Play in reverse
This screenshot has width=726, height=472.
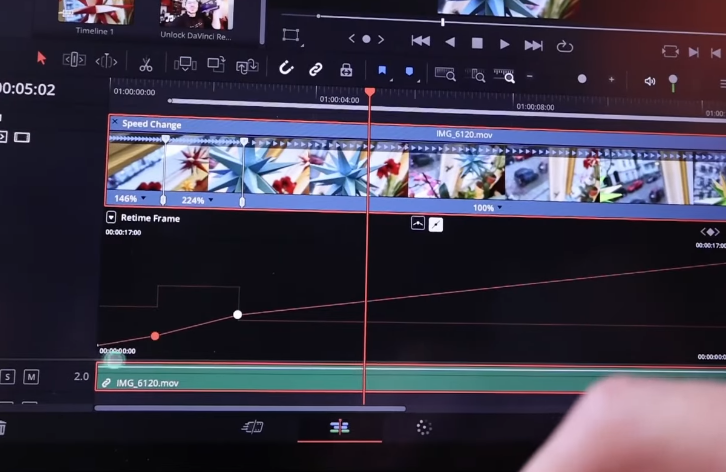[x=450, y=42]
